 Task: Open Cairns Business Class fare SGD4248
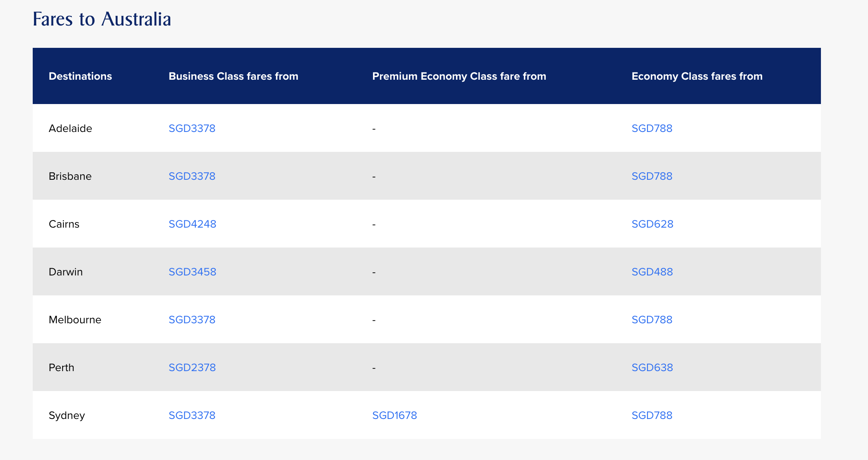click(x=192, y=224)
